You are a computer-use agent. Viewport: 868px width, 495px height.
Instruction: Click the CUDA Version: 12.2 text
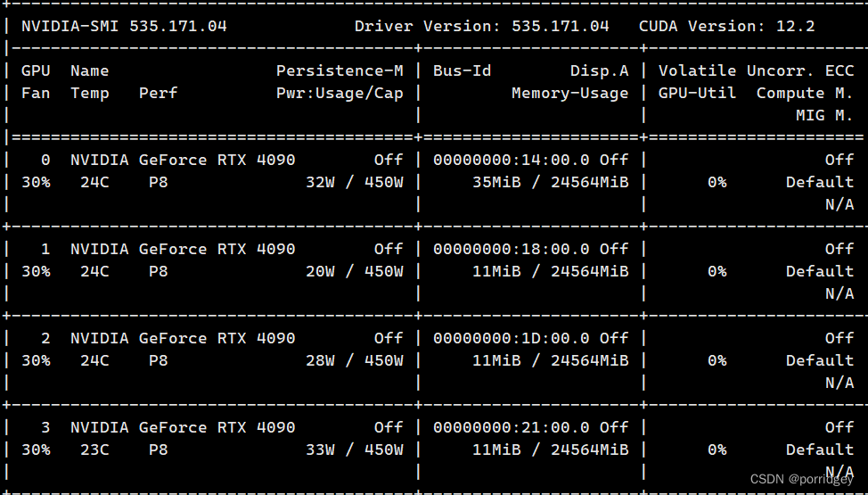pos(726,26)
